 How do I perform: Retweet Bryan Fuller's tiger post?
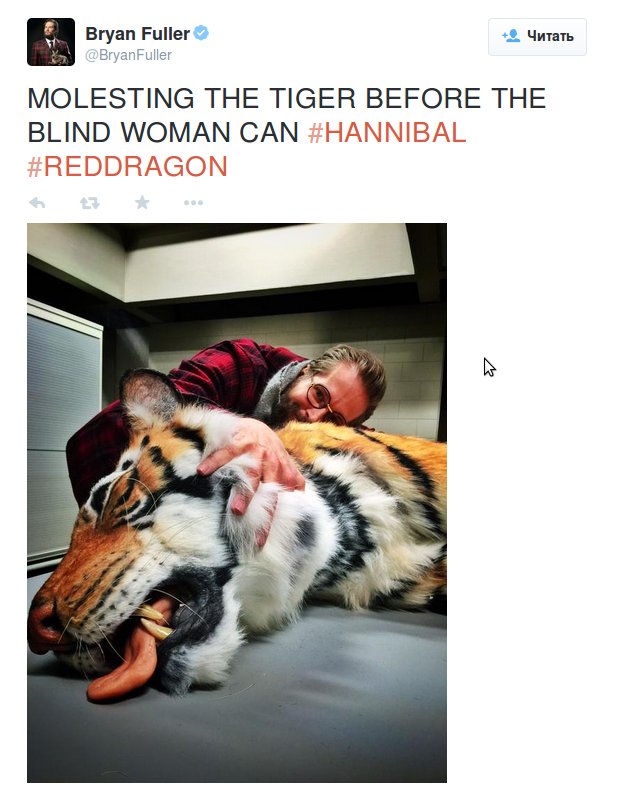click(x=90, y=203)
